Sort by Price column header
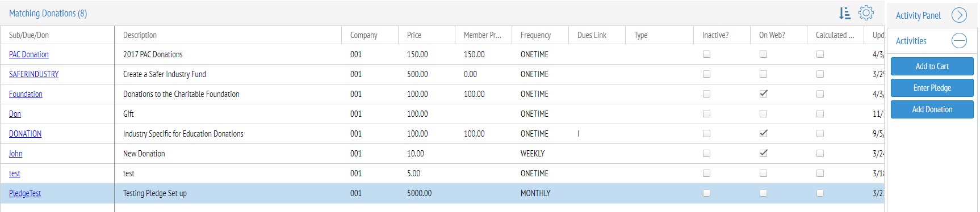 [426, 35]
